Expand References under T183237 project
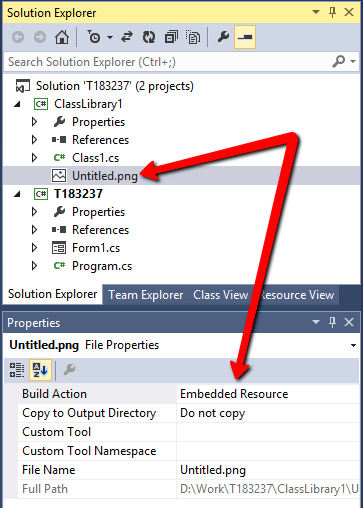The width and height of the screenshot is (363, 508). click(x=34, y=230)
